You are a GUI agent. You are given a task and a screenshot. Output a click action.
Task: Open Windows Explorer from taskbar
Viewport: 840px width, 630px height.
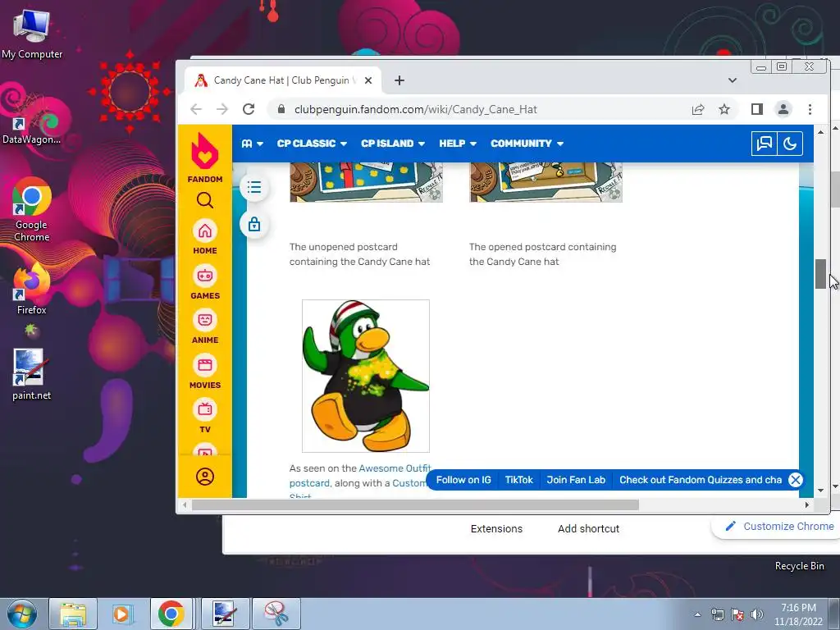73,614
